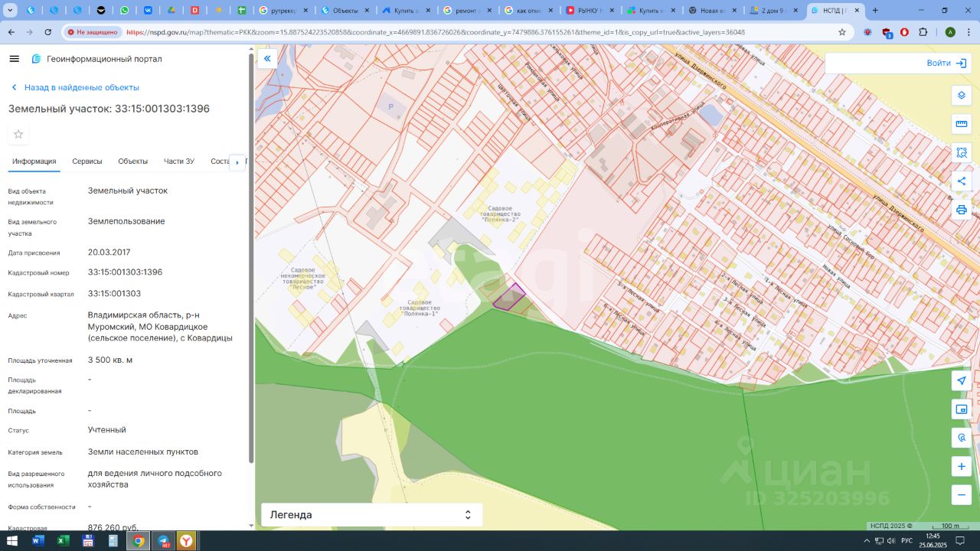Zoom out of the map
Viewport: 980px width, 551px height.
[961, 494]
